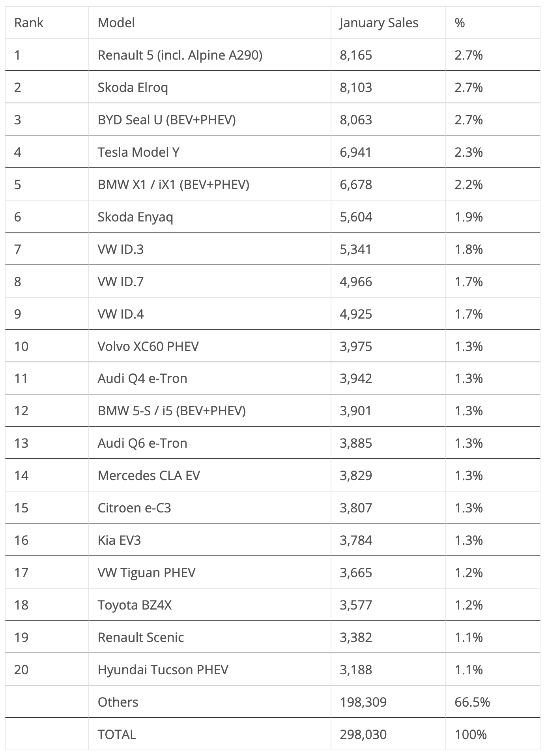Screen dimensions: 546x756
Task: Select the Renault 5 model cell
Action: pyautogui.click(x=180, y=55)
